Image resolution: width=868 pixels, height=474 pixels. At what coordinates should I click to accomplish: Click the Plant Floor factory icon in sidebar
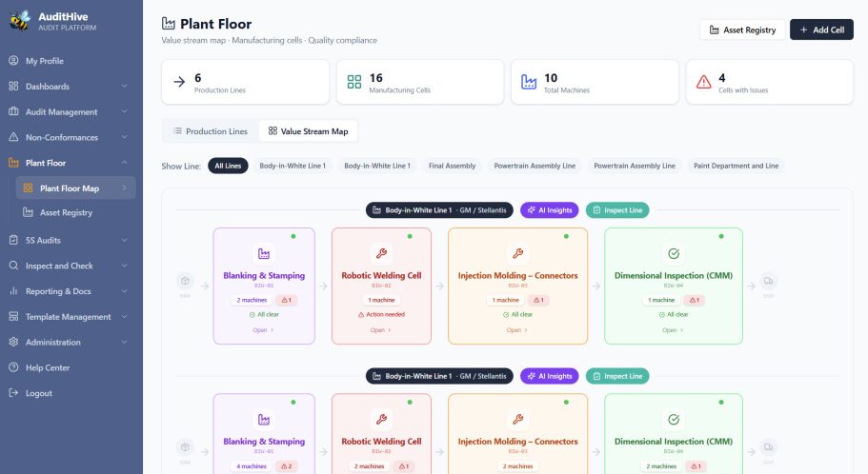click(14, 162)
